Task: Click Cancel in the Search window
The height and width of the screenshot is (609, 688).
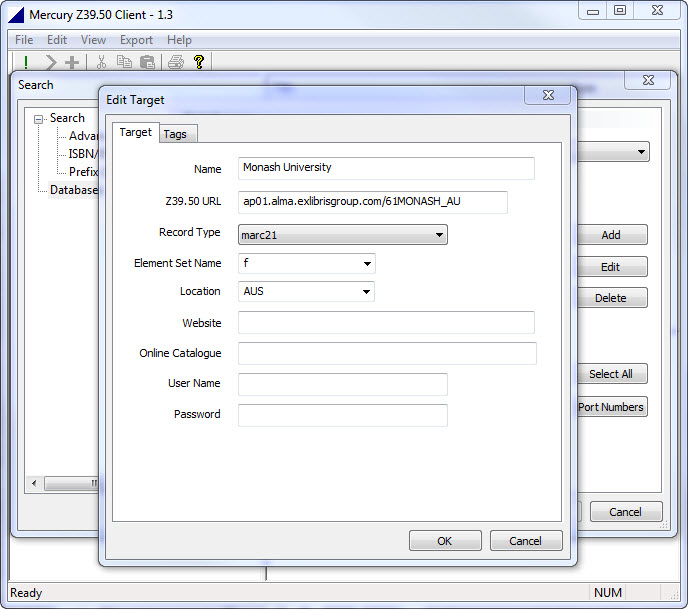Action: pyautogui.click(x=626, y=512)
